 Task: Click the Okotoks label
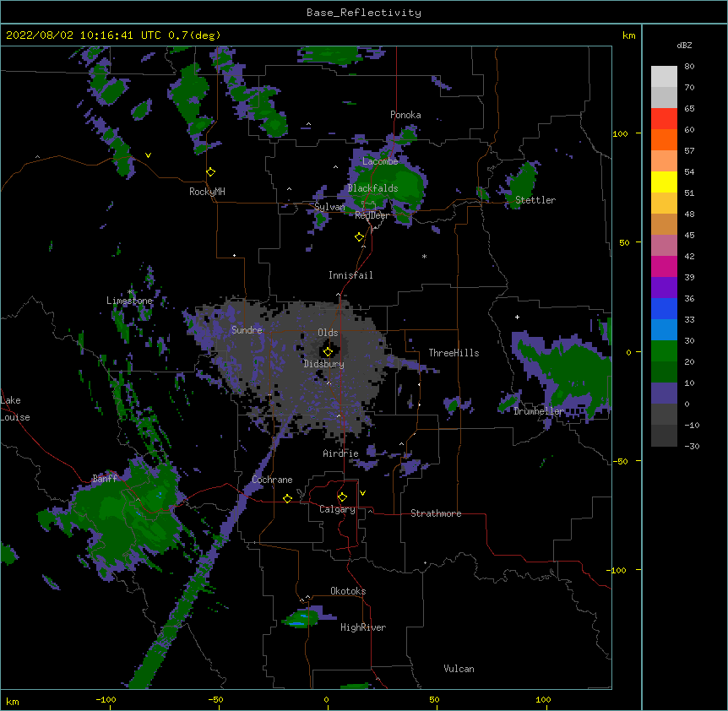coord(348,591)
